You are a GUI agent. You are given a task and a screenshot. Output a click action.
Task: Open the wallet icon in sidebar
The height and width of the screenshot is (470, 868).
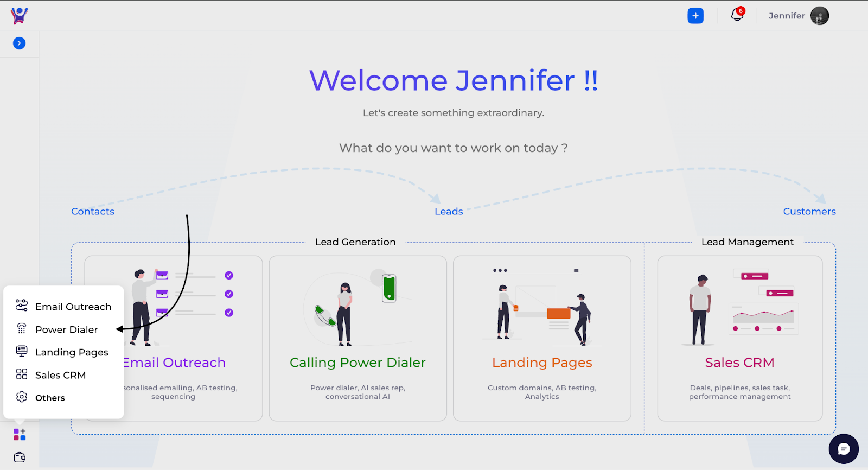[20, 457]
